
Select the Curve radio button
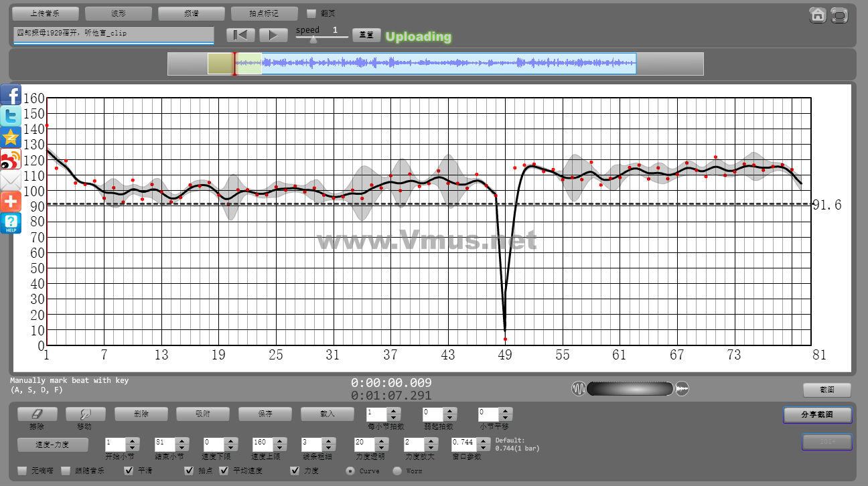click(350, 471)
